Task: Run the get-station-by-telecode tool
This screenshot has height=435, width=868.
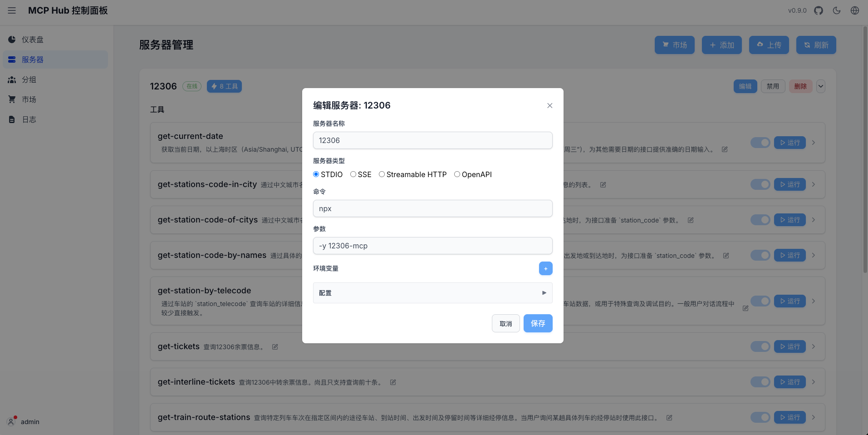Action: coord(790,301)
